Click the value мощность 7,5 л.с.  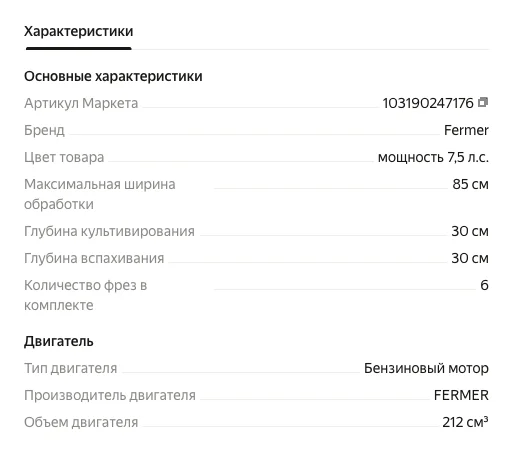pos(433,157)
